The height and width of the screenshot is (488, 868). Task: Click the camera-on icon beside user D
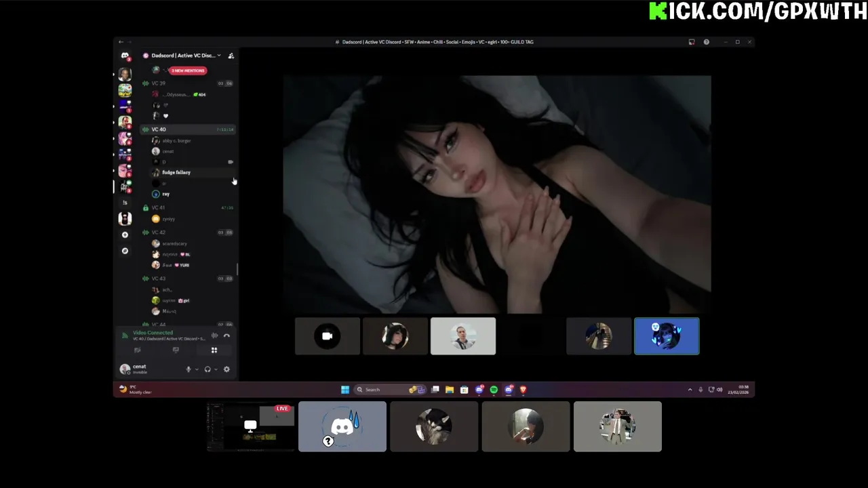231,162
